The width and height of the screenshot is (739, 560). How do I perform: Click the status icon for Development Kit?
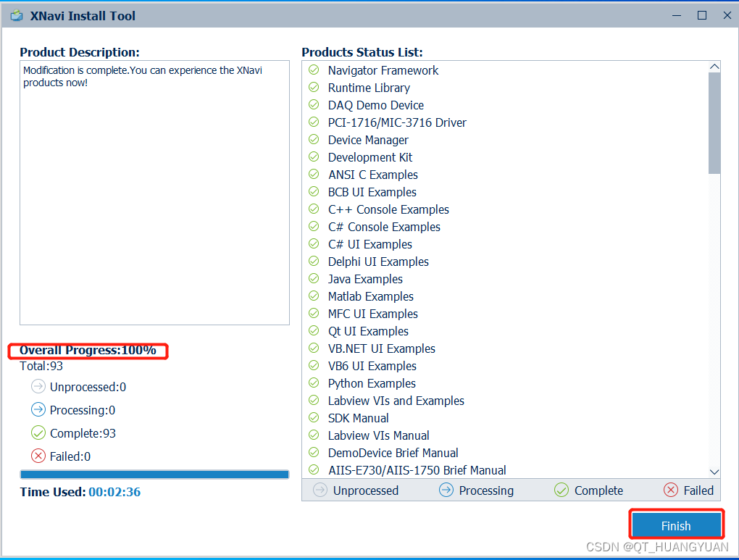pyautogui.click(x=314, y=157)
